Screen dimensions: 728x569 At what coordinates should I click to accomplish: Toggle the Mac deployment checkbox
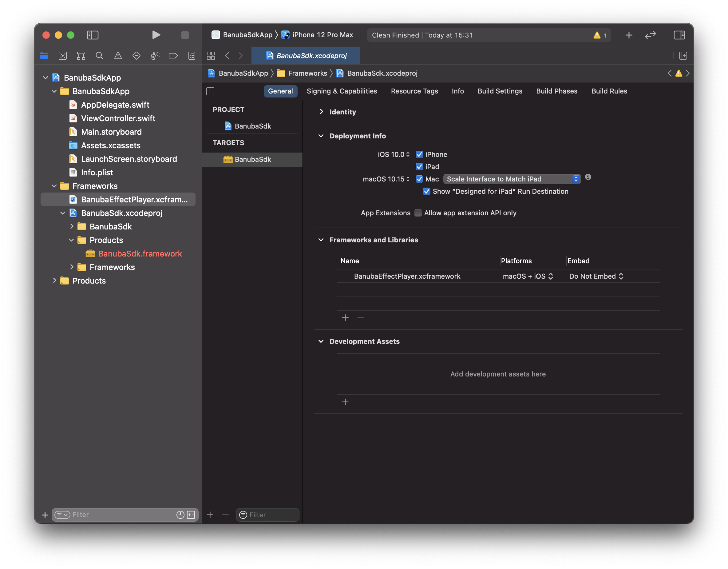click(x=419, y=179)
